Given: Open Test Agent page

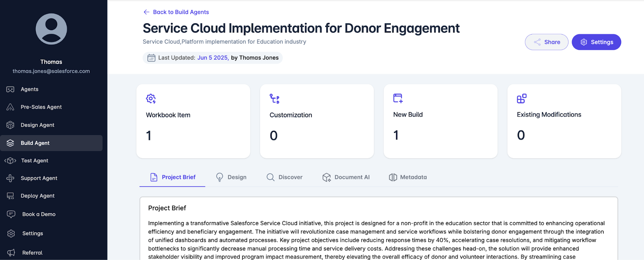Looking at the screenshot, I should click(x=51, y=161).
